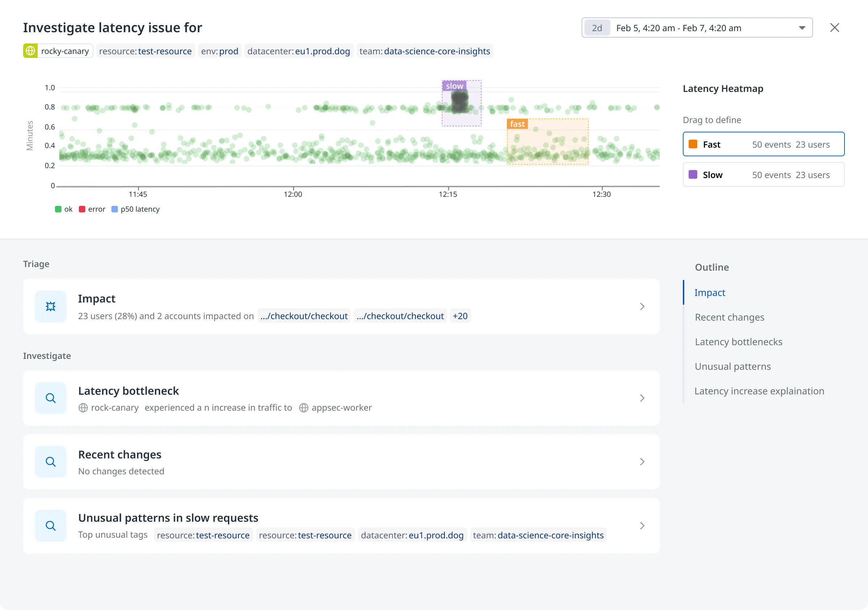
Task: Click the rock-canary globe icon in bottleneck card
Action: click(x=83, y=408)
